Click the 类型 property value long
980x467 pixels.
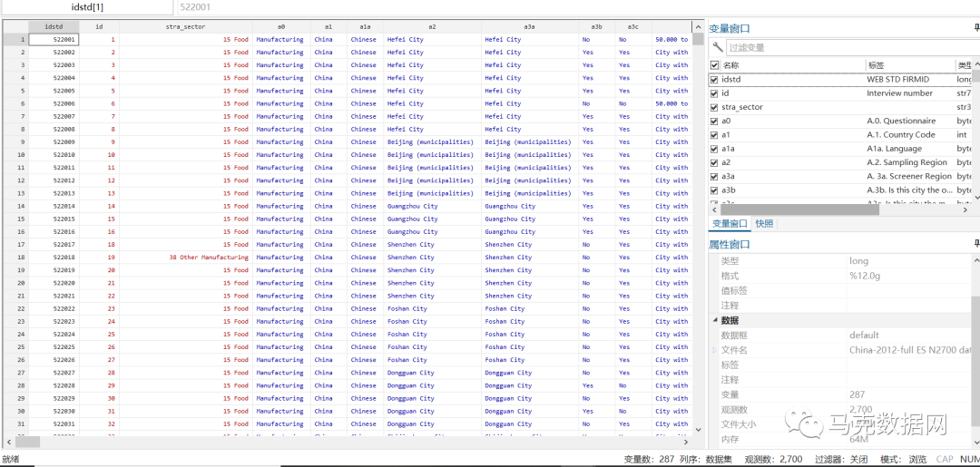858,260
